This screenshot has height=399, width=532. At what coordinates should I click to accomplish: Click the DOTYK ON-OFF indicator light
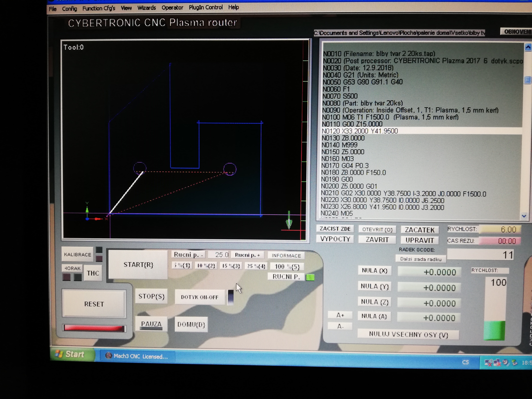(x=230, y=297)
